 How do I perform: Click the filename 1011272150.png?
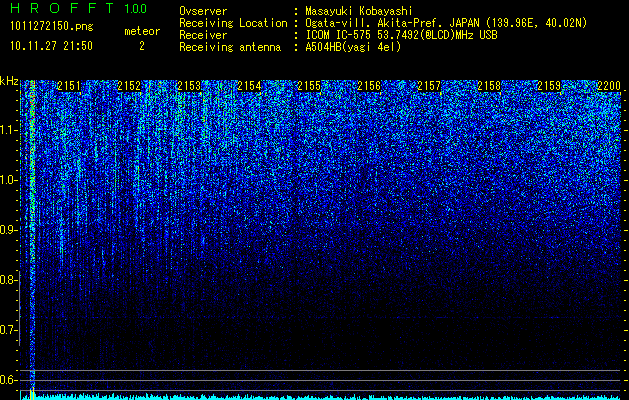tap(52, 26)
